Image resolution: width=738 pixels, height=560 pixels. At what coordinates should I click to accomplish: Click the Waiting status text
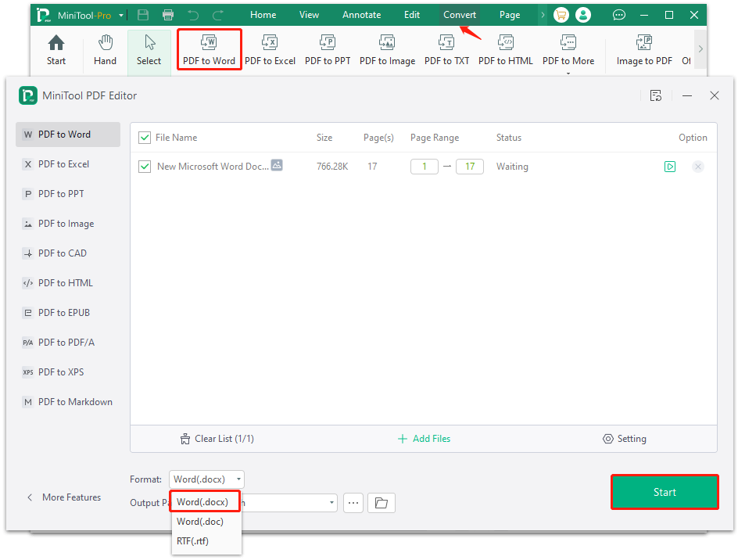[512, 167]
